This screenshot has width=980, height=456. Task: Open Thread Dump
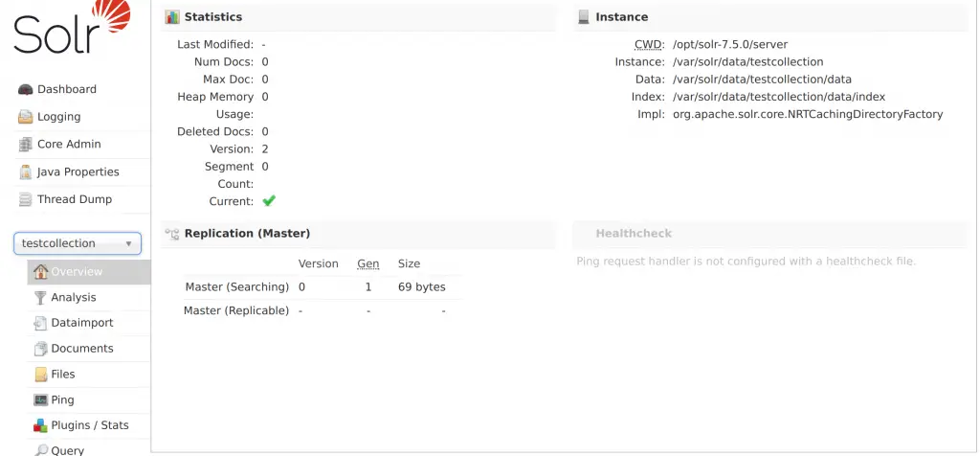(75, 199)
